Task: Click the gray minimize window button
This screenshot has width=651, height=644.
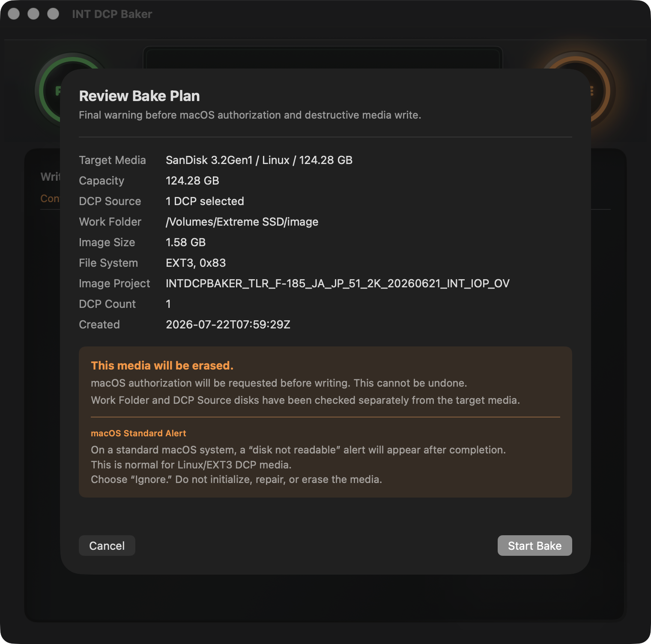Action: (x=33, y=14)
